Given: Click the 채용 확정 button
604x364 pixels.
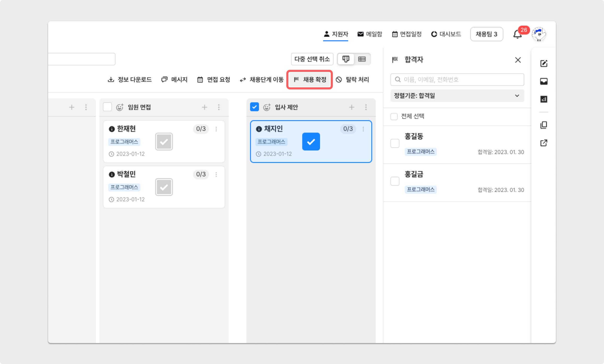Looking at the screenshot, I should pos(310,79).
